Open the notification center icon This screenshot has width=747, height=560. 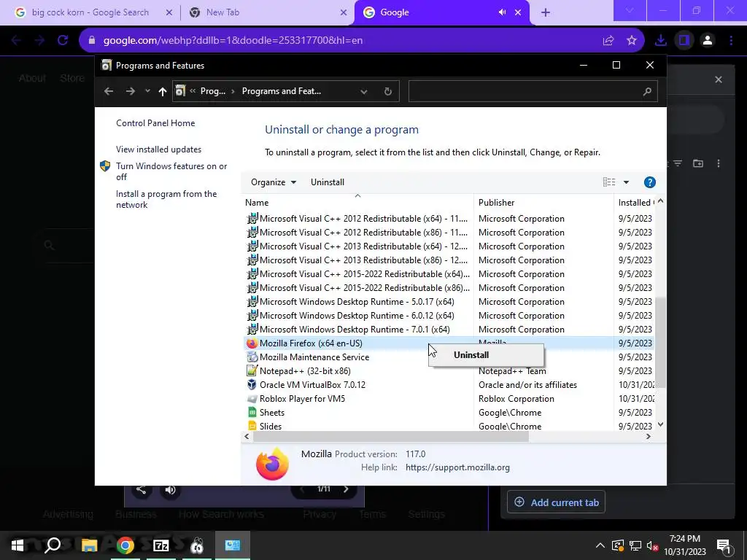point(724,546)
